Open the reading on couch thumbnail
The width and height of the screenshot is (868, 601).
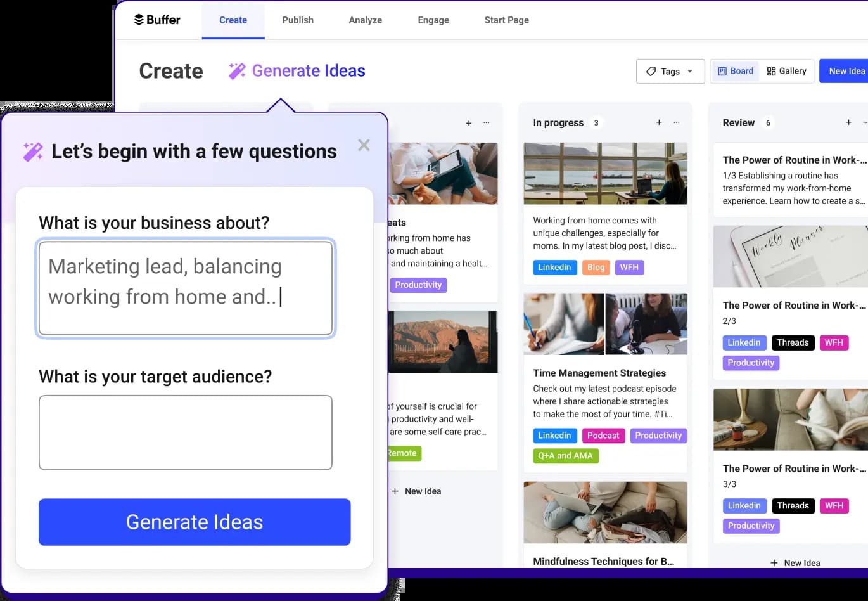tap(790, 419)
